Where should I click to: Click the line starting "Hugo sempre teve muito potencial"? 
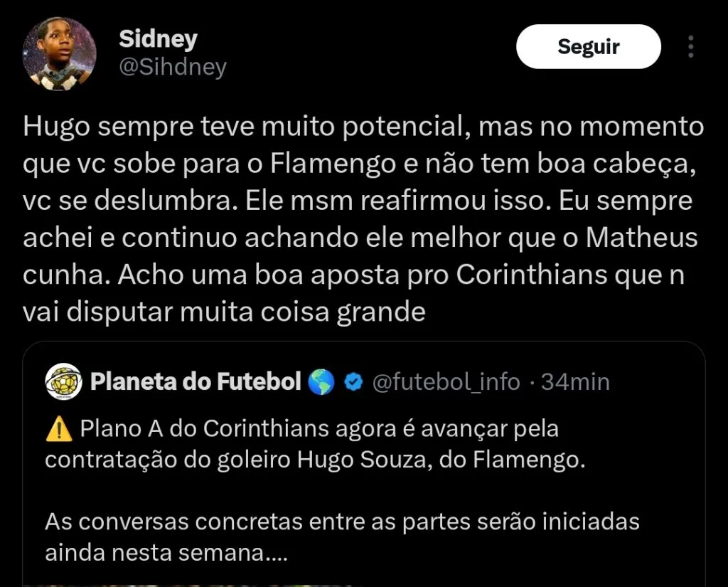point(363,127)
